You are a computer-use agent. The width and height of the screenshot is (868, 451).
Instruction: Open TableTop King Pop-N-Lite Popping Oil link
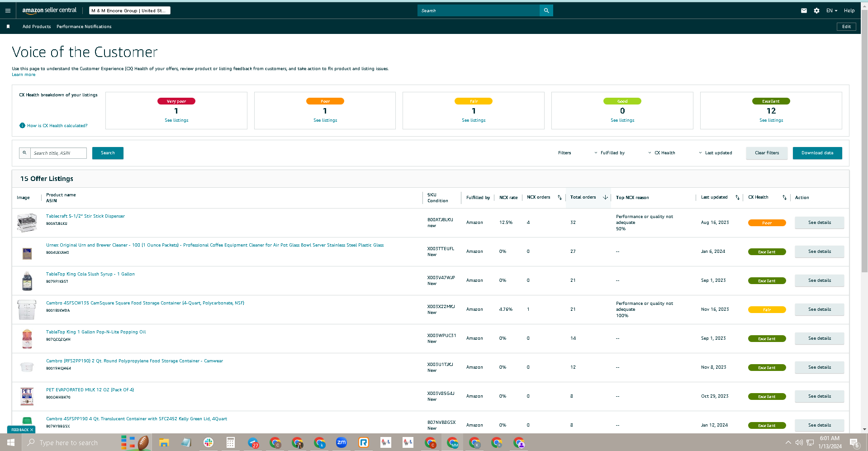[96, 332]
